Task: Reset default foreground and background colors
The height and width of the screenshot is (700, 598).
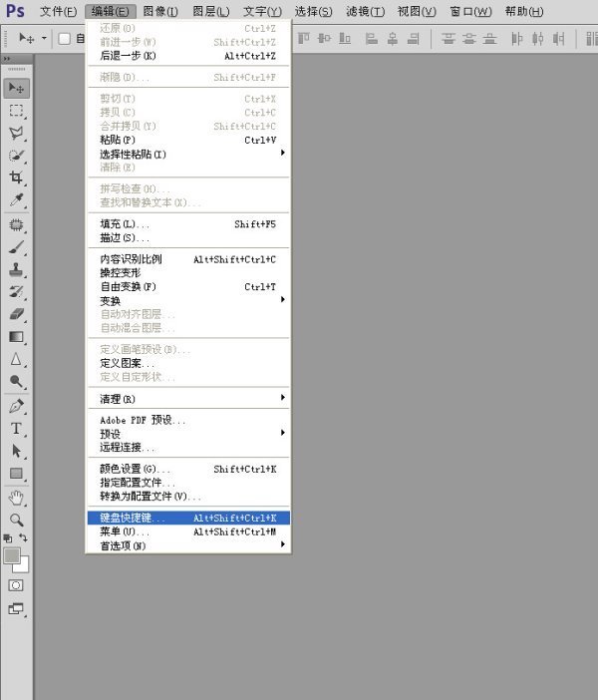Action: click(x=8, y=537)
